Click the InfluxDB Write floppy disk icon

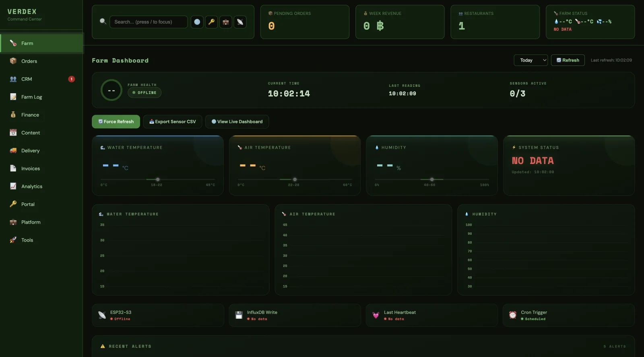[x=239, y=315]
